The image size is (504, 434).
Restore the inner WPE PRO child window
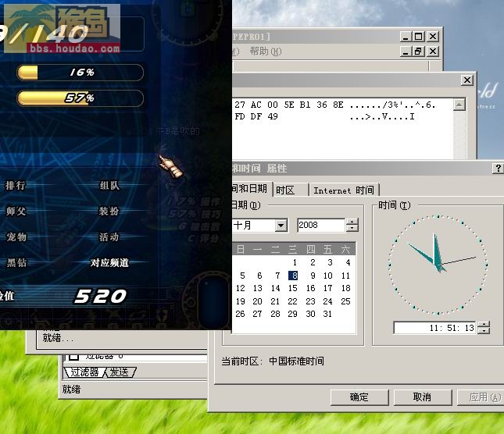pos(419,52)
